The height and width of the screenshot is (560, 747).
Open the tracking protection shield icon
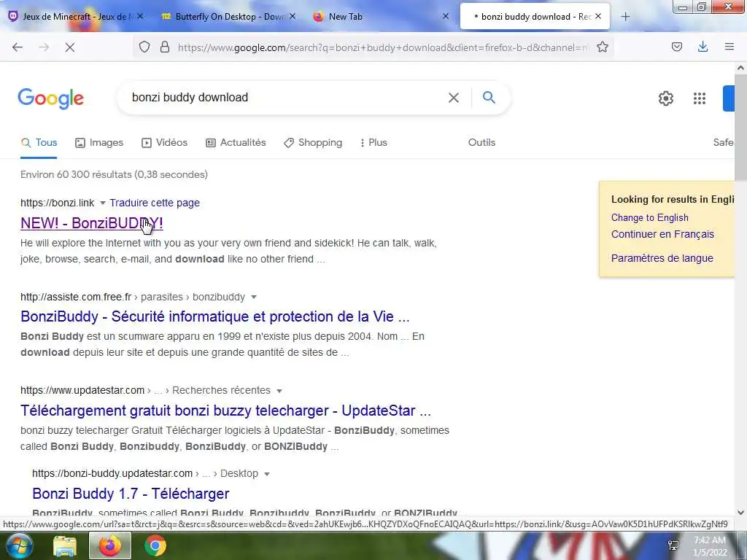(x=144, y=47)
